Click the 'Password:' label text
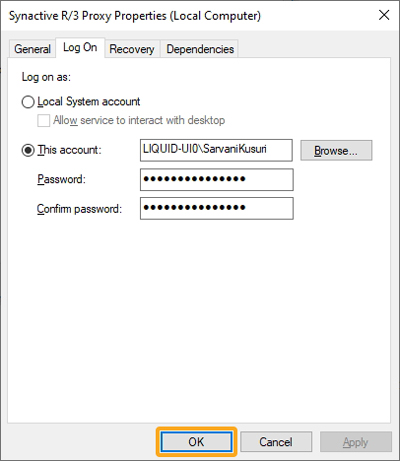 coord(61,179)
